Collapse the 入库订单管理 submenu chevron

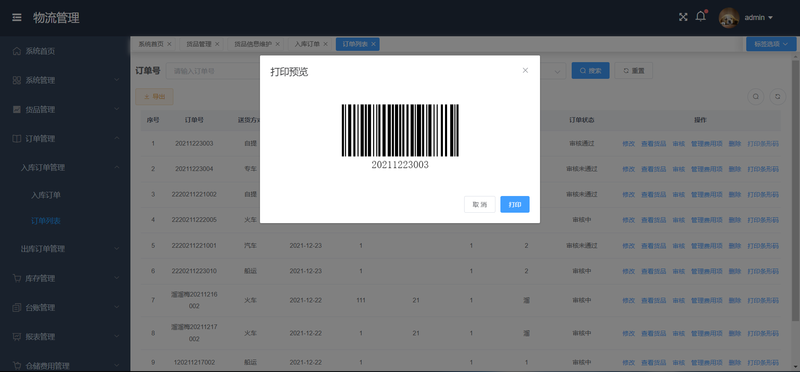click(x=116, y=167)
